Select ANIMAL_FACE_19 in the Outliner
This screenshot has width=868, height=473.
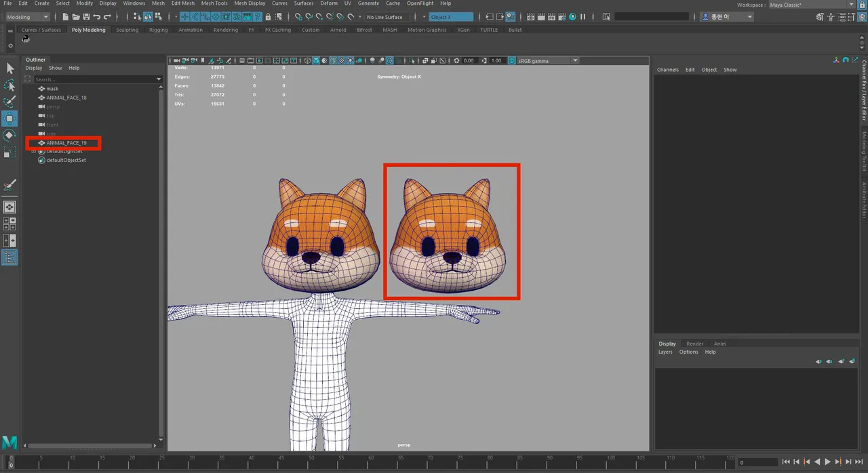click(x=68, y=143)
